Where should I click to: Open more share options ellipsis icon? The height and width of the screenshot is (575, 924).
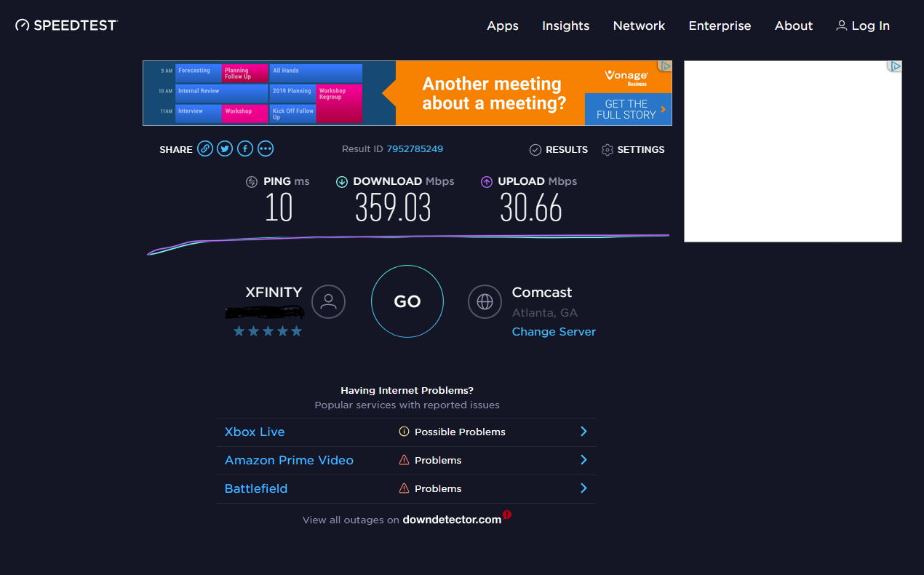click(266, 149)
